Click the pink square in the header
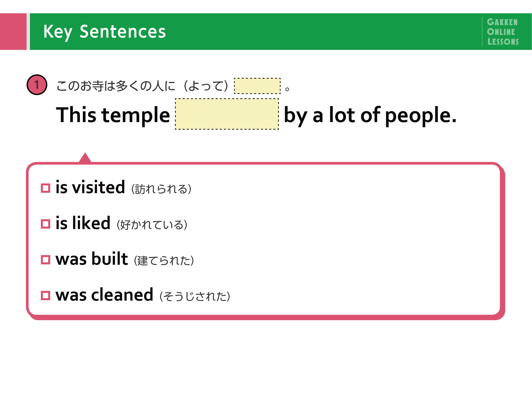This screenshot has width=532, height=399. [x=13, y=32]
